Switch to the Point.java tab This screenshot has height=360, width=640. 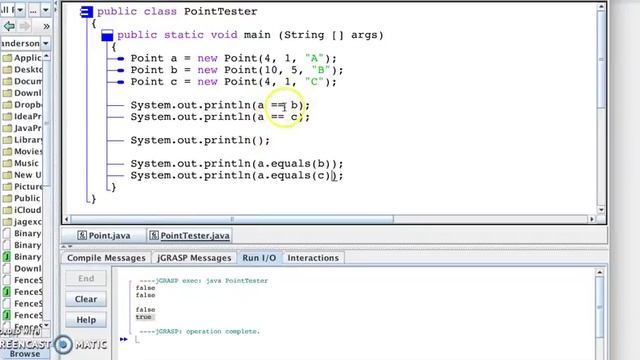point(104,236)
